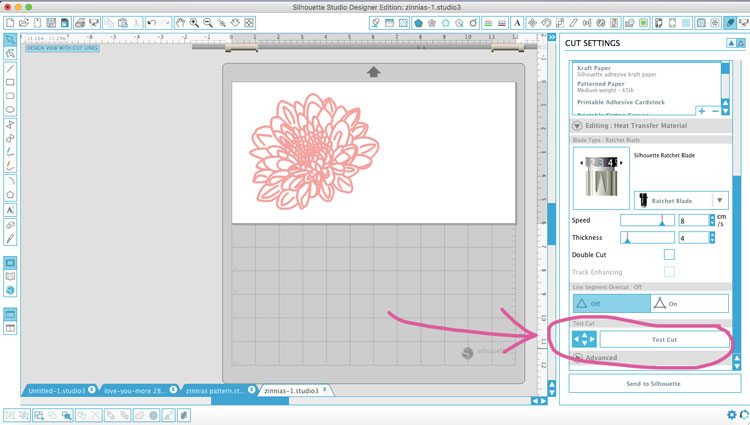This screenshot has height=425, width=750.
Task: Click the Print icon in the top toolbar
Action: pos(80,22)
